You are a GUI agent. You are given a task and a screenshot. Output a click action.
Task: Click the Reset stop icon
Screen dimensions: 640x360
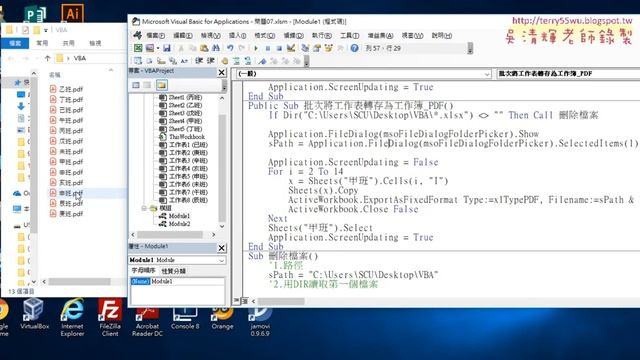click(279, 48)
